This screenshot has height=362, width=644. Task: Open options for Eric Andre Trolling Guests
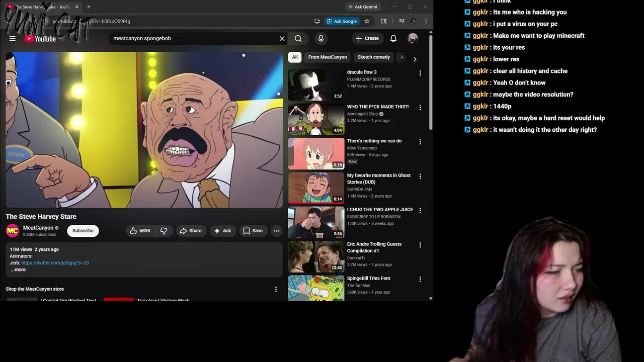[420, 245]
